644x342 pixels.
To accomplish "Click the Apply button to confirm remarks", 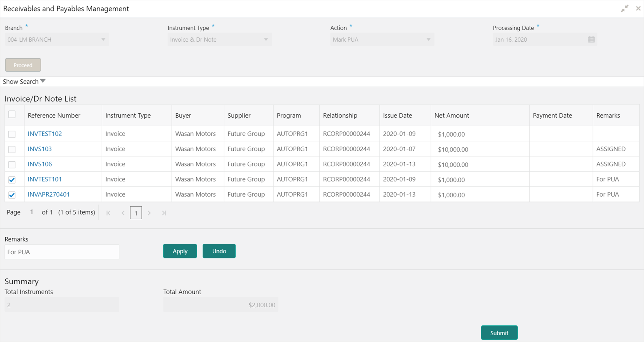I will [179, 251].
